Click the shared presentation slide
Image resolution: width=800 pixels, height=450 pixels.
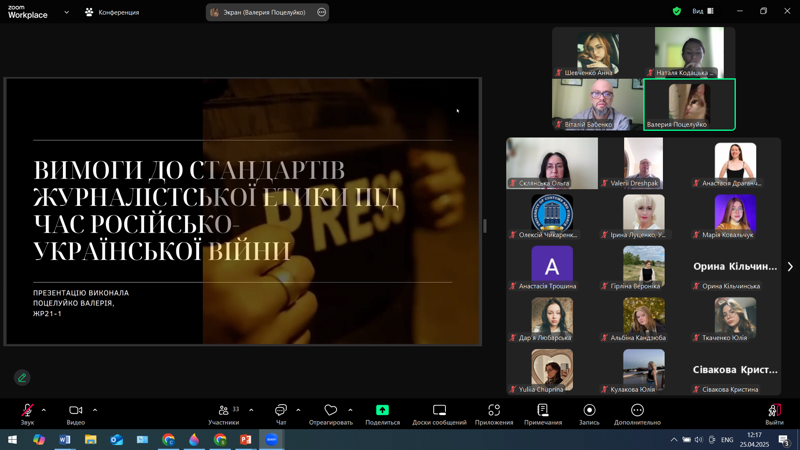coord(243,212)
